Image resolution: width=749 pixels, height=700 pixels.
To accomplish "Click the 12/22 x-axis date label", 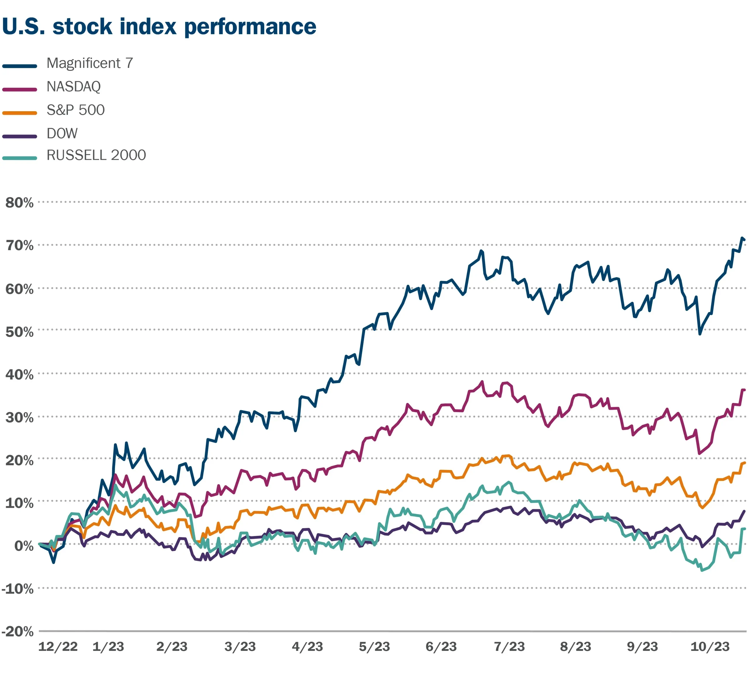I will click(58, 647).
